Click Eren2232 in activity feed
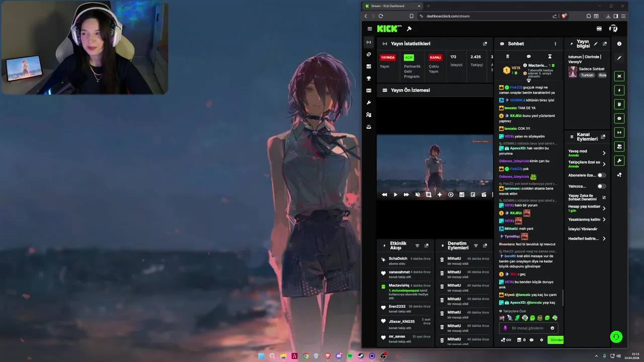 pos(397,307)
